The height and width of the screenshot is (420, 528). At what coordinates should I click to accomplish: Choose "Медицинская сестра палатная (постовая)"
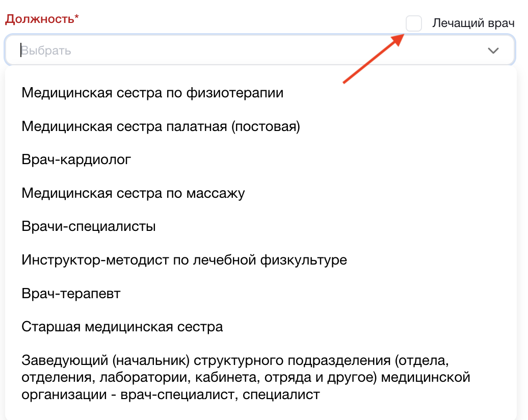(x=161, y=126)
